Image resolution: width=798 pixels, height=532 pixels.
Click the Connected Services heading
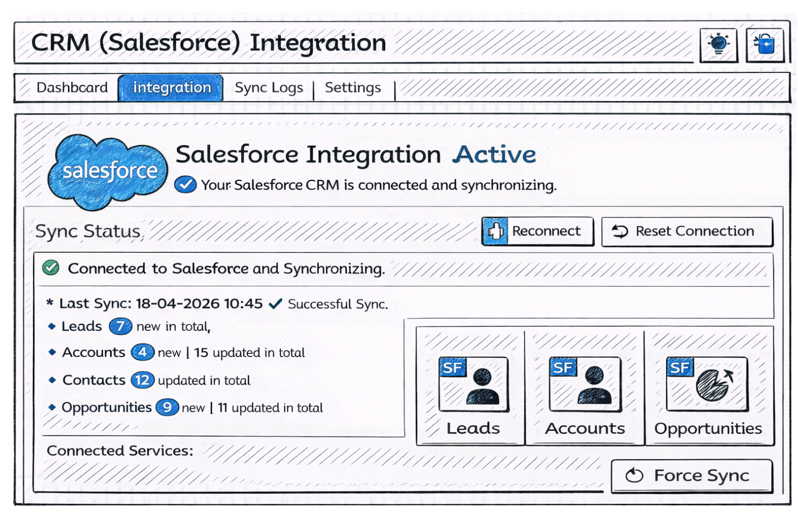pos(120,451)
